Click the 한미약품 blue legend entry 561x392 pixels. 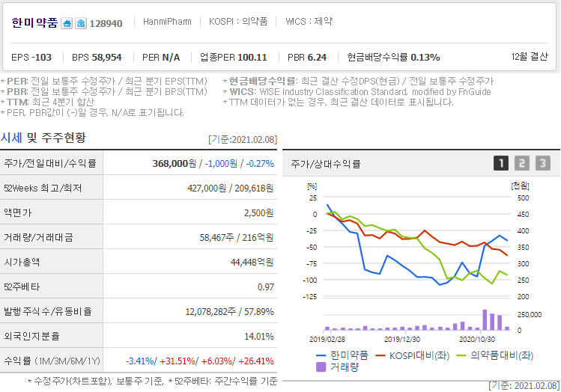point(342,355)
